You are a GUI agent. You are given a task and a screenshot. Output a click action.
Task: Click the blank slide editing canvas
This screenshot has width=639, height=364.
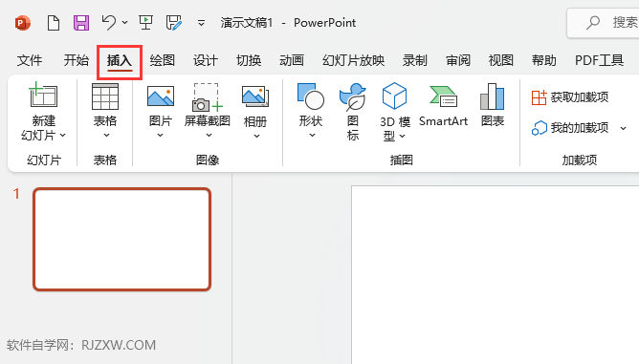click(x=496, y=275)
